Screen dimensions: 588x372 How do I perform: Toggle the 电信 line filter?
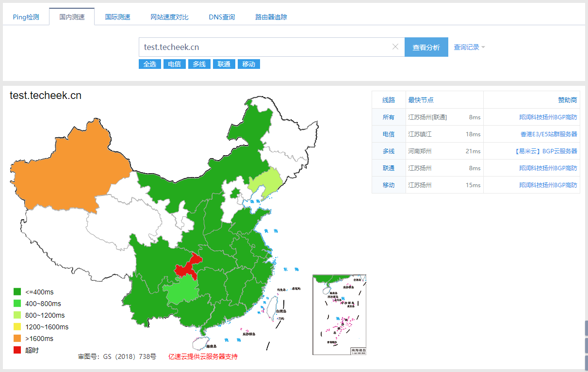click(175, 64)
